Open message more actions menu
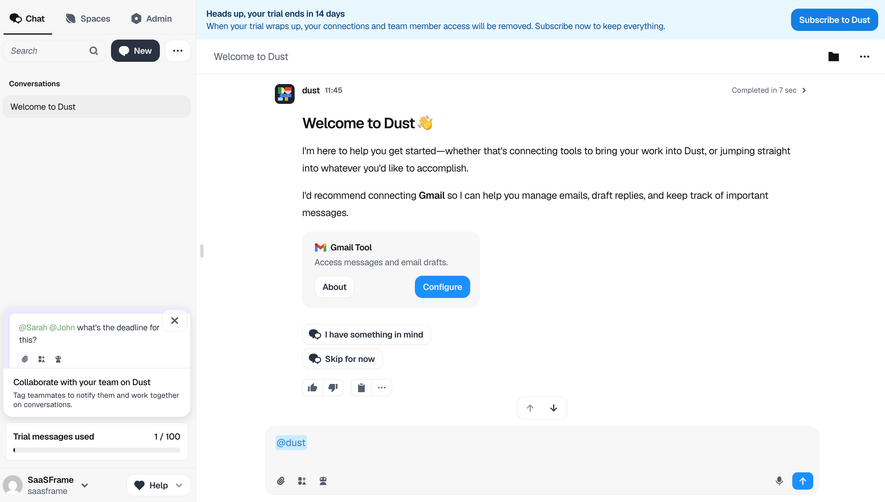This screenshot has width=885, height=502. (x=382, y=387)
